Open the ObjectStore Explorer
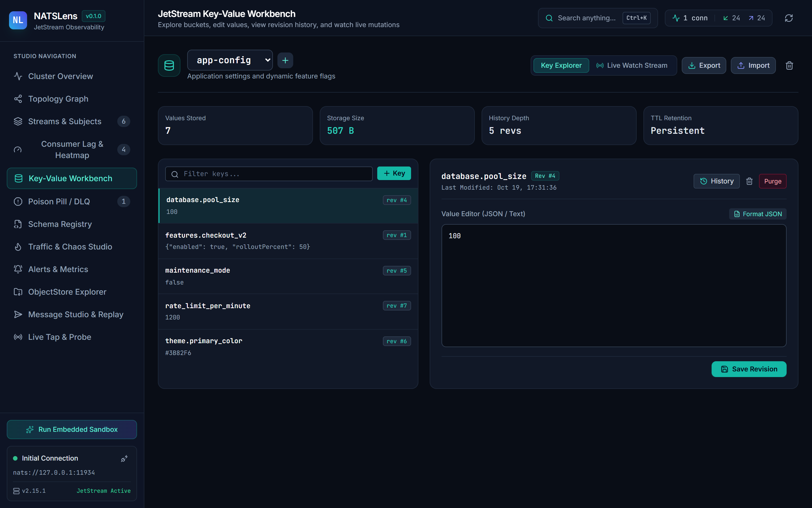This screenshot has width=812, height=508. pos(72,292)
